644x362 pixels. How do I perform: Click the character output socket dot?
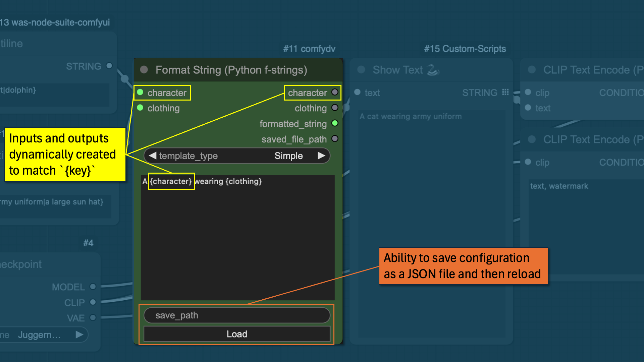[x=335, y=93]
